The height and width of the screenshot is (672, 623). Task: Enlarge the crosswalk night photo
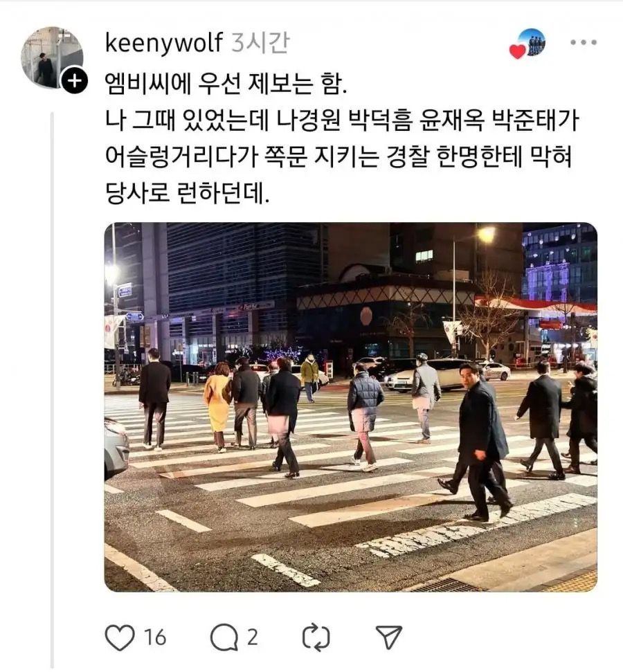350,407
